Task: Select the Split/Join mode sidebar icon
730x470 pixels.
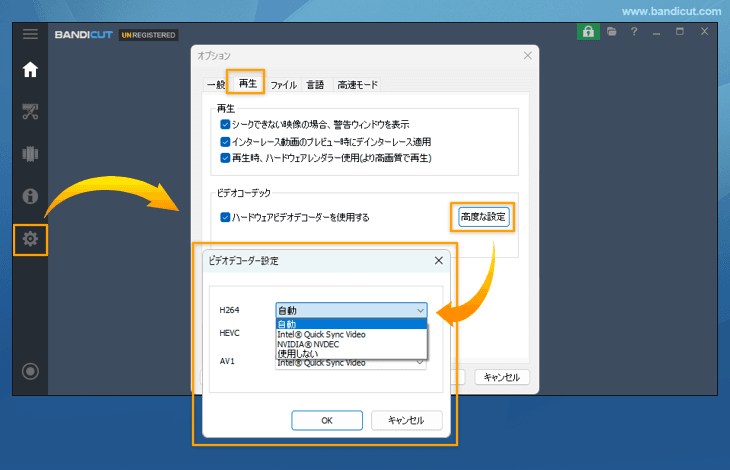Action: 30,154
